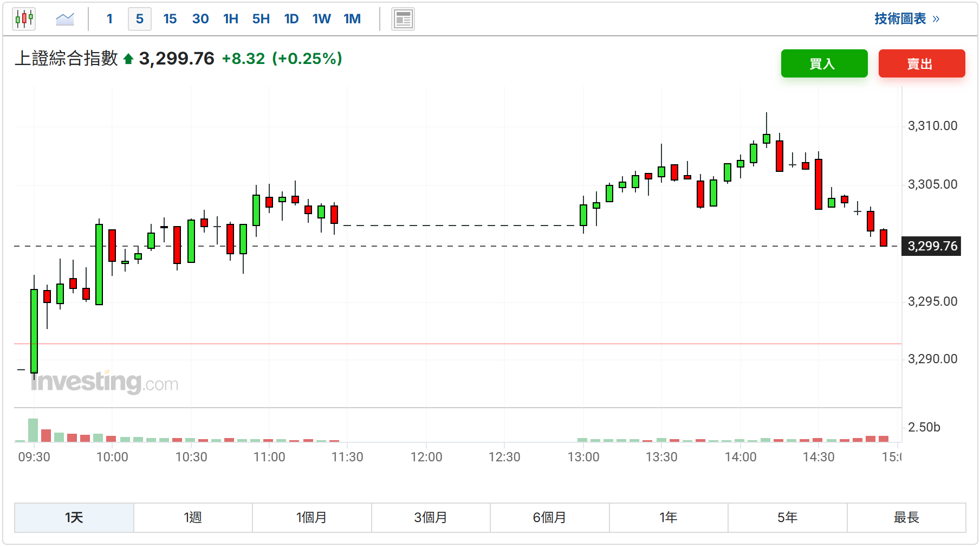Switch to area line chart icon
This screenshot has width=980, height=547.
[x=65, y=19]
